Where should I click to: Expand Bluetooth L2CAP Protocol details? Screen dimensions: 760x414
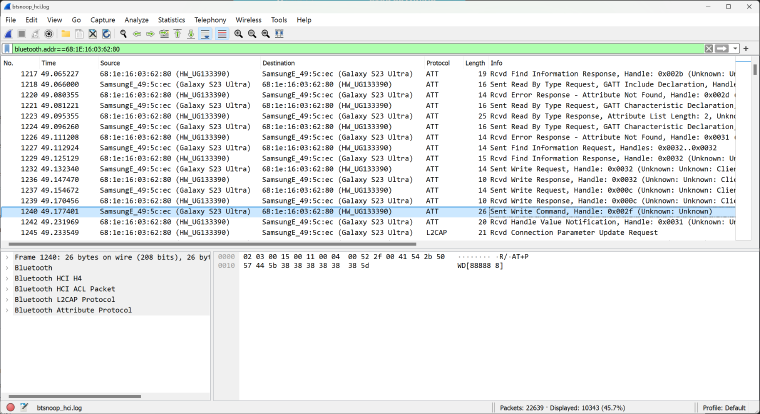coord(7,300)
